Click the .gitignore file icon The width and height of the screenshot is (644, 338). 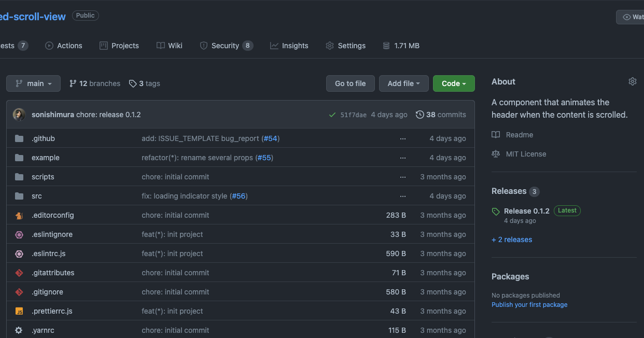pos(19,292)
